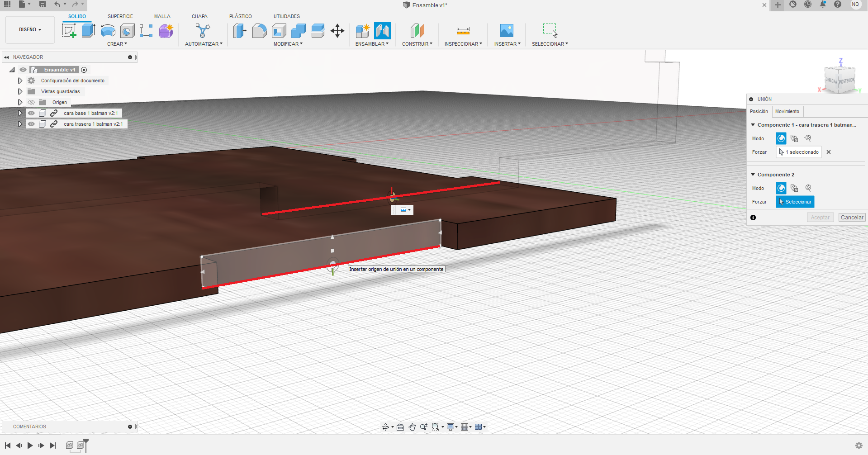
Task: Open the DISEÑO workspace dropdown
Action: coord(30,29)
